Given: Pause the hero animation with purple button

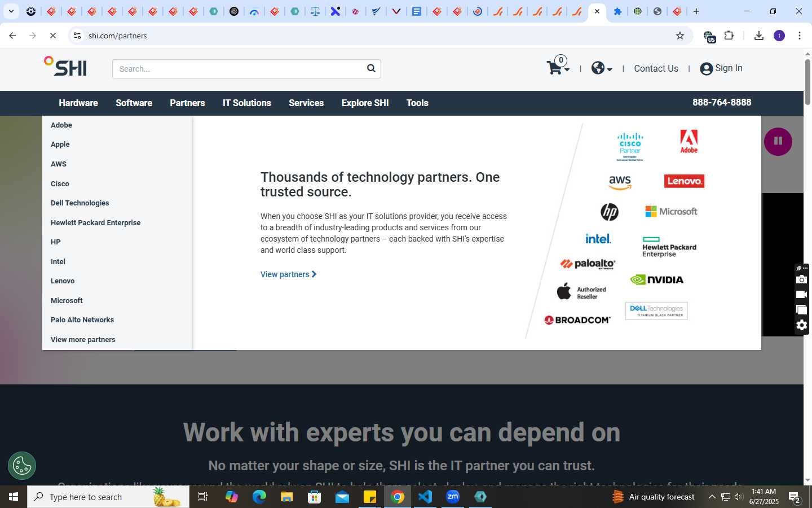Looking at the screenshot, I should click(x=778, y=141).
